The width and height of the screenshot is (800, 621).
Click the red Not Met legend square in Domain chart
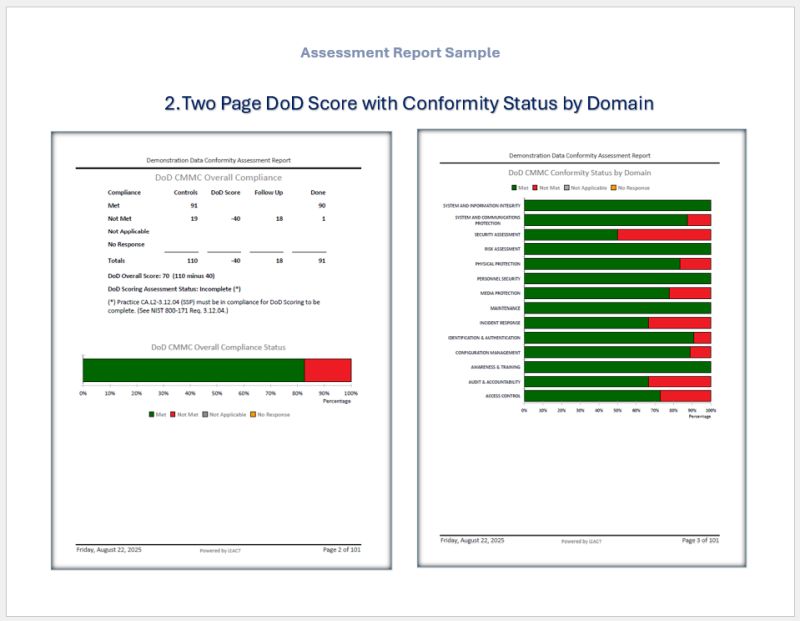535,188
